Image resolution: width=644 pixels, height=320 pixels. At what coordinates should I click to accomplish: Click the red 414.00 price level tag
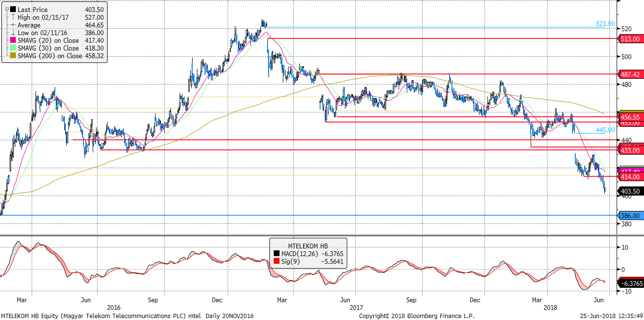[x=630, y=177]
